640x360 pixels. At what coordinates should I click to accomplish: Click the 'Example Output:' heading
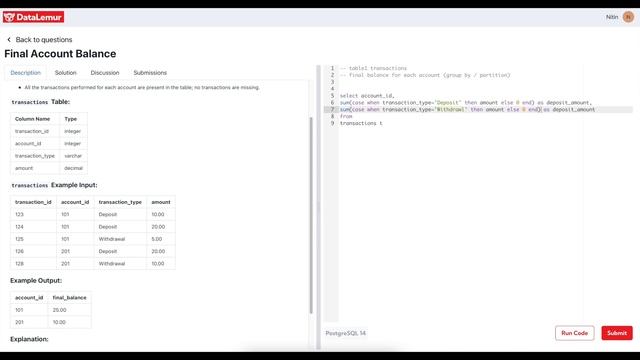[x=36, y=280]
